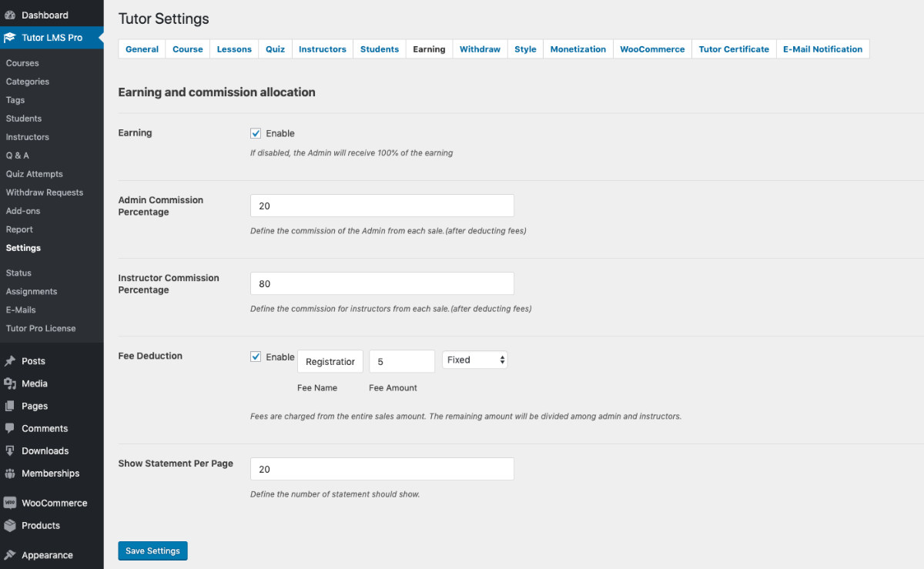The width and height of the screenshot is (924, 569).
Task: Open the Fixed fee type dropdown
Action: click(x=474, y=360)
